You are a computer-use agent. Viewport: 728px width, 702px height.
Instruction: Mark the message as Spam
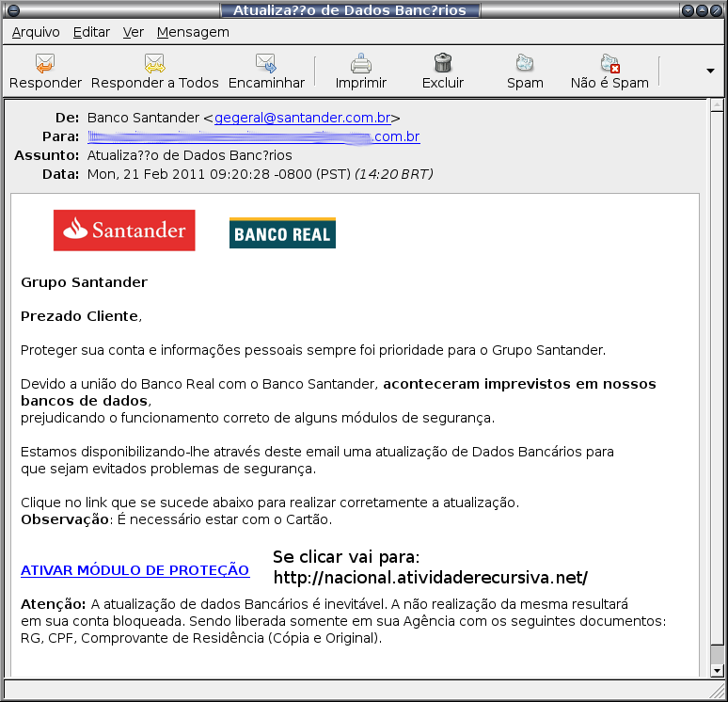coord(525,63)
